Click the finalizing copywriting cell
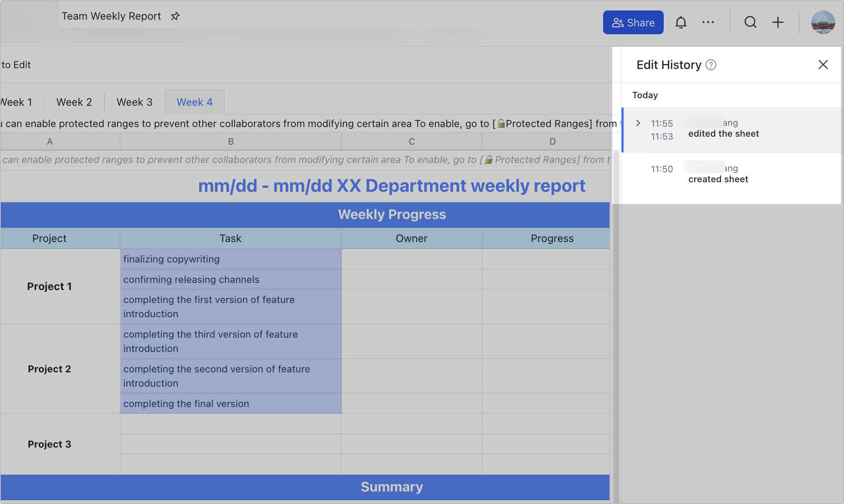Viewport: 844px width, 504px height. [x=230, y=259]
